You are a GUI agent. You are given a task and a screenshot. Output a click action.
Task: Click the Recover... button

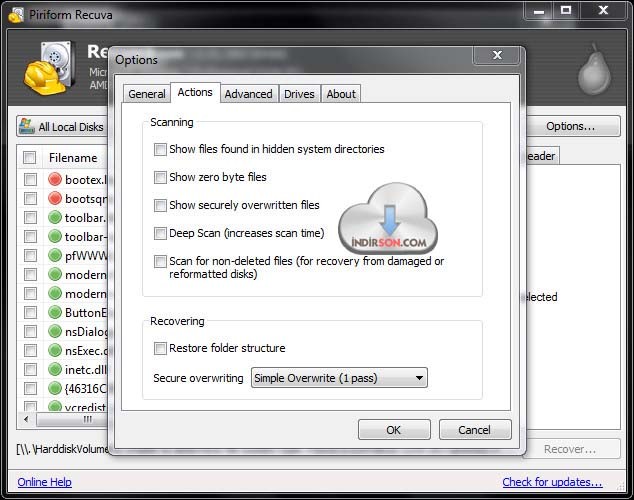pyautogui.click(x=572, y=449)
